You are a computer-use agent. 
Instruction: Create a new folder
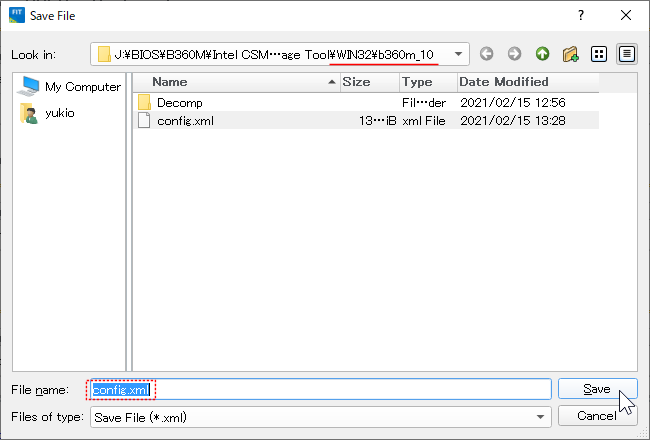tap(570, 54)
